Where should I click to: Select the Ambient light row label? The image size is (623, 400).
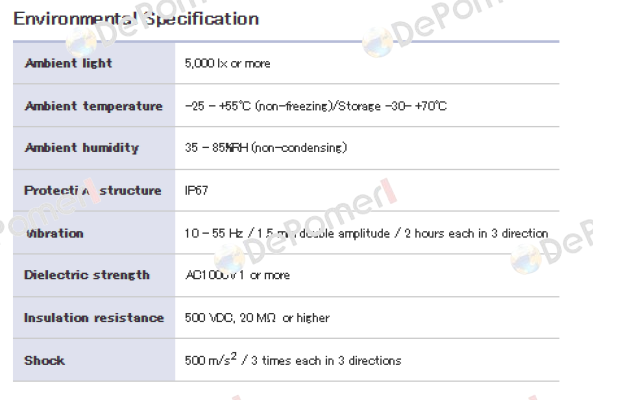click(68, 63)
